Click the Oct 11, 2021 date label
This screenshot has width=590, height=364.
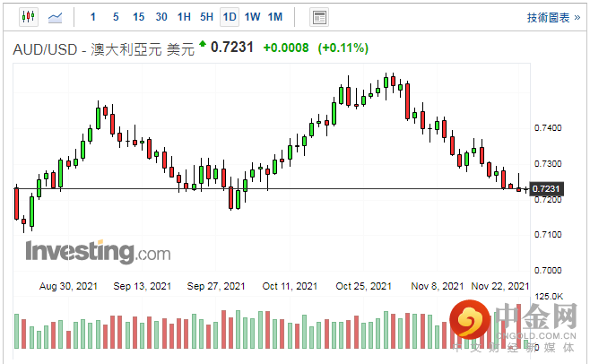pyautogui.click(x=290, y=286)
